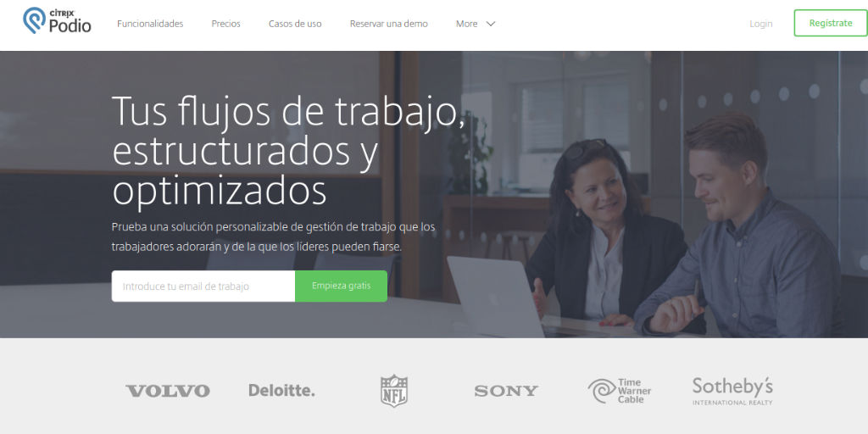
Task: Open the Funcionalidades menu item
Action: (150, 24)
